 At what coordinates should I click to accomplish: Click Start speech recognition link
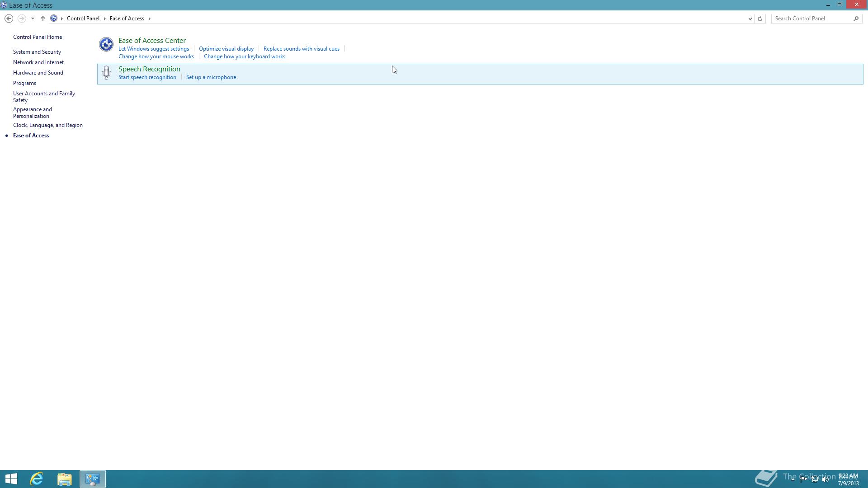(x=147, y=77)
